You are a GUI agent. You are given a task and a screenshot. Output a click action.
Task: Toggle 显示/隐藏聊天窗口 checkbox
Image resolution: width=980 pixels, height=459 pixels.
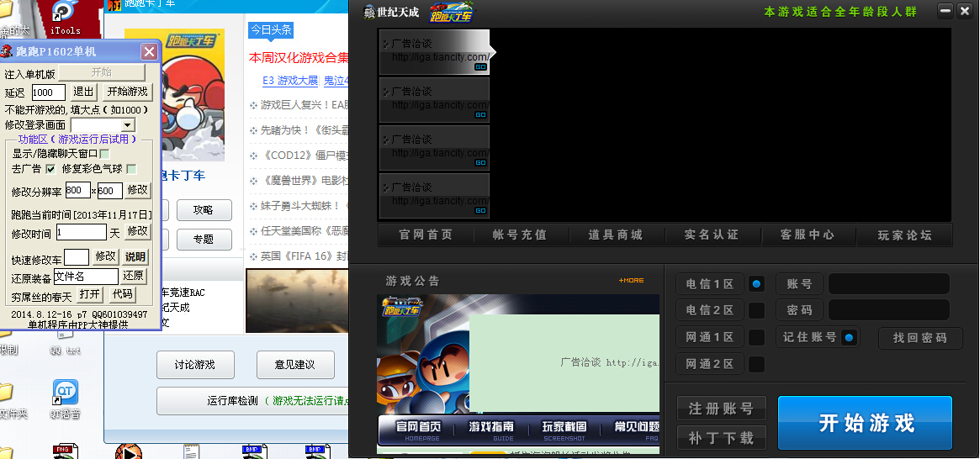pyautogui.click(x=104, y=154)
